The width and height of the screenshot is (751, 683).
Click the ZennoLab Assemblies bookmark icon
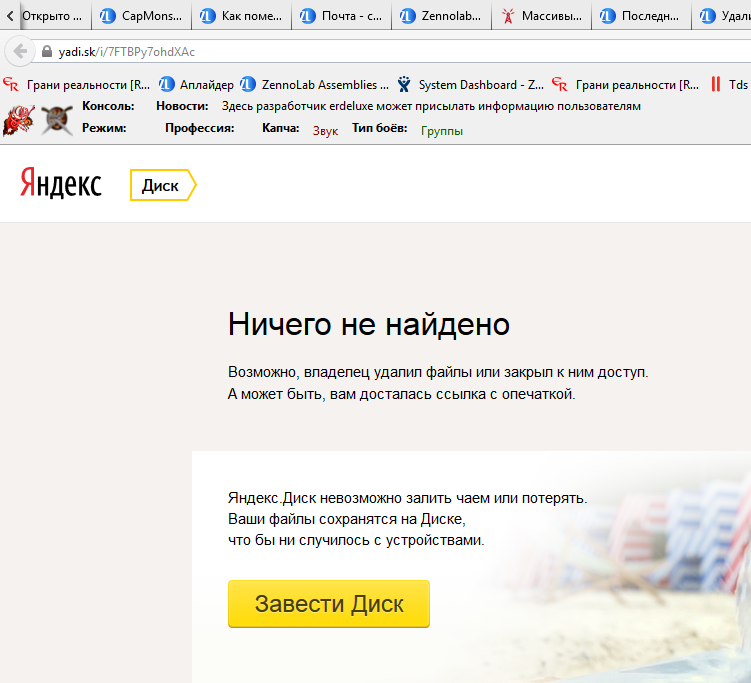point(248,85)
